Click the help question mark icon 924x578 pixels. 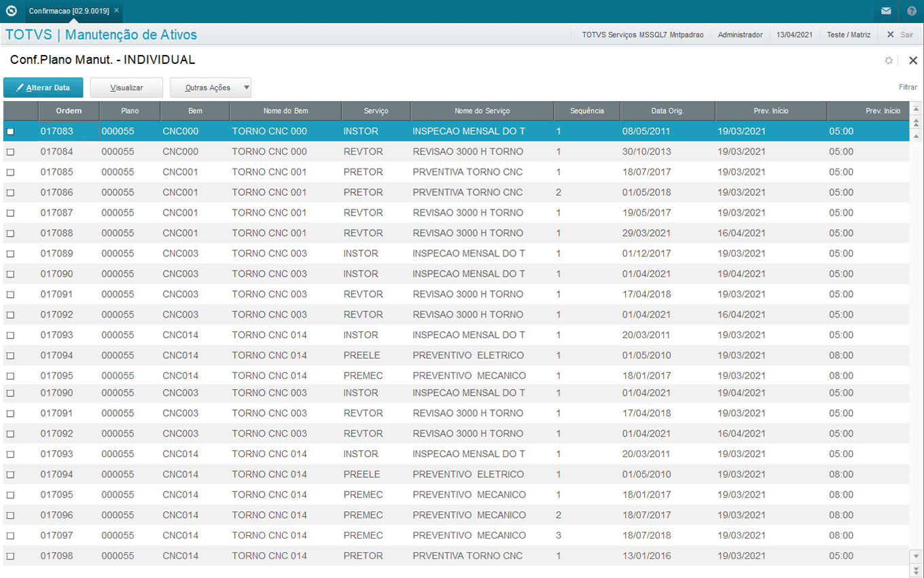click(x=912, y=11)
